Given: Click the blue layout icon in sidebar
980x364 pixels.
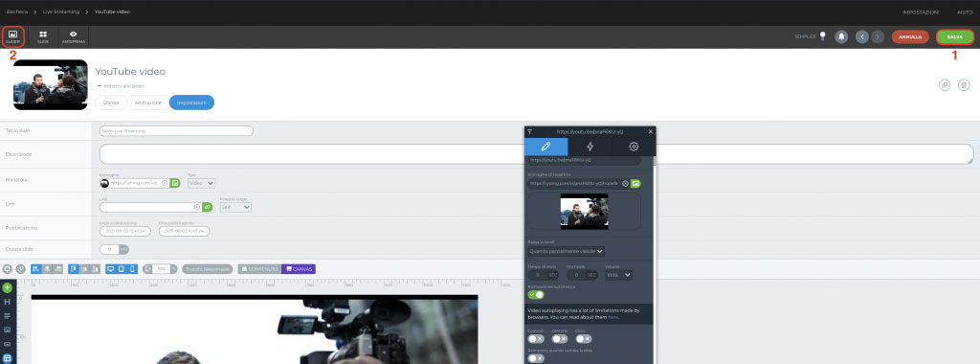Looking at the screenshot, I should click(8, 358).
